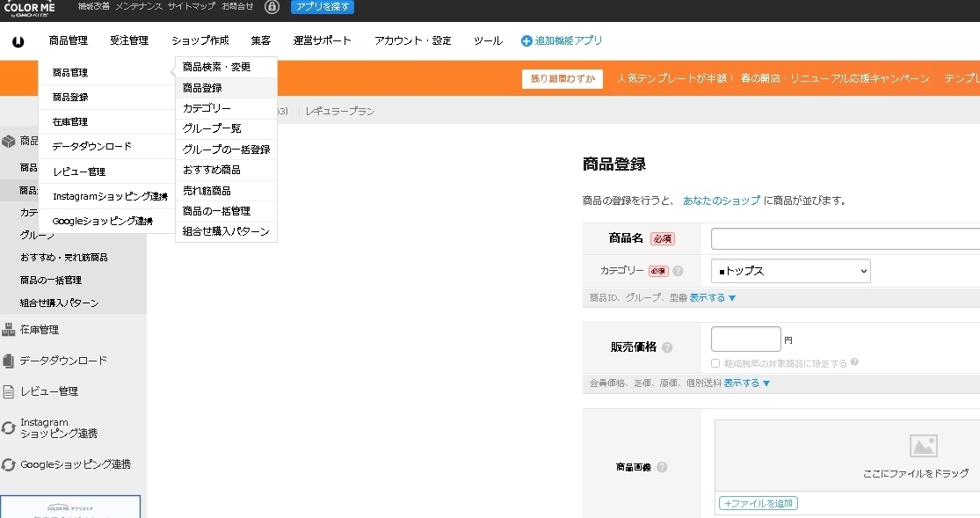Open the 受注管理 top menu
This screenshot has height=518, width=980.
point(129,40)
